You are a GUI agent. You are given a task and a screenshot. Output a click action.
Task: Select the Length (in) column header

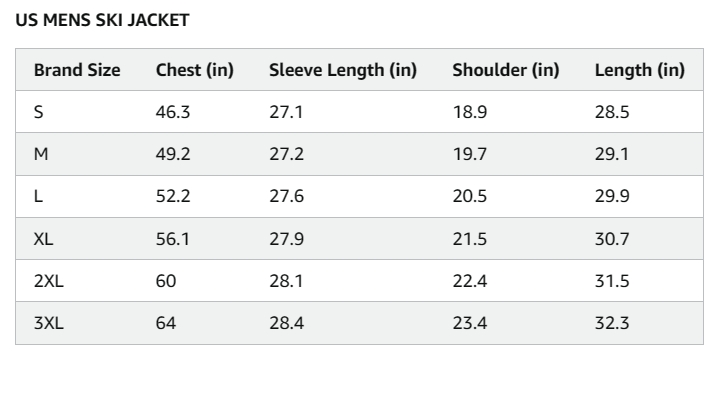pyautogui.click(x=639, y=70)
